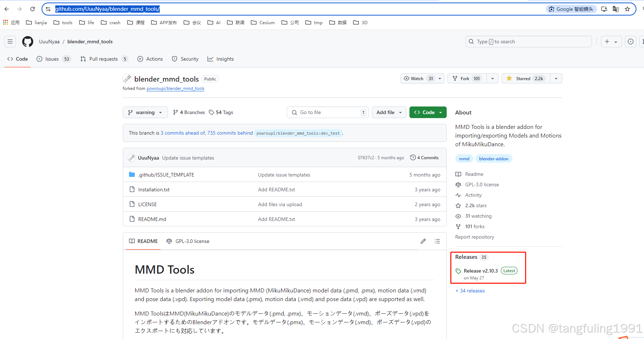644x339 pixels.
Task: Open the UuuNyaa owner link
Action: [x=49, y=42]
